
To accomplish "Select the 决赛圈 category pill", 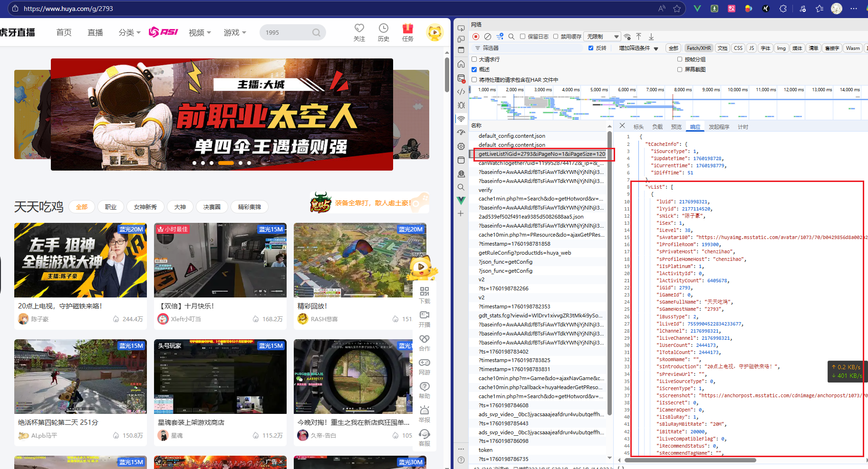I will click(x=212, y=207).
